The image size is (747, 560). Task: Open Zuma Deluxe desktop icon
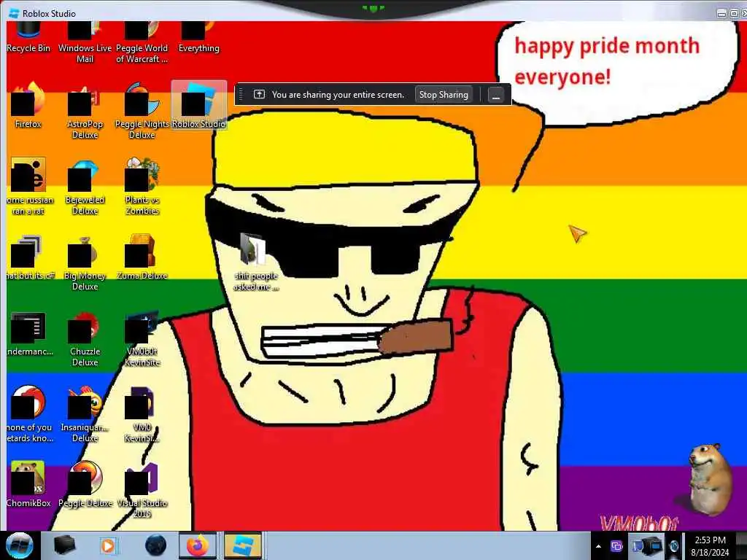(x=142, y=257)
